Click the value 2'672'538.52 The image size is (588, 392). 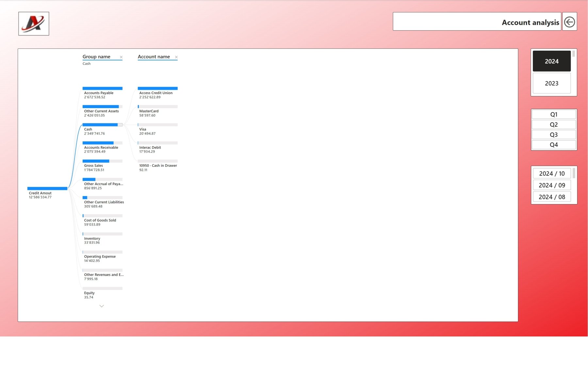coord(95,97)
